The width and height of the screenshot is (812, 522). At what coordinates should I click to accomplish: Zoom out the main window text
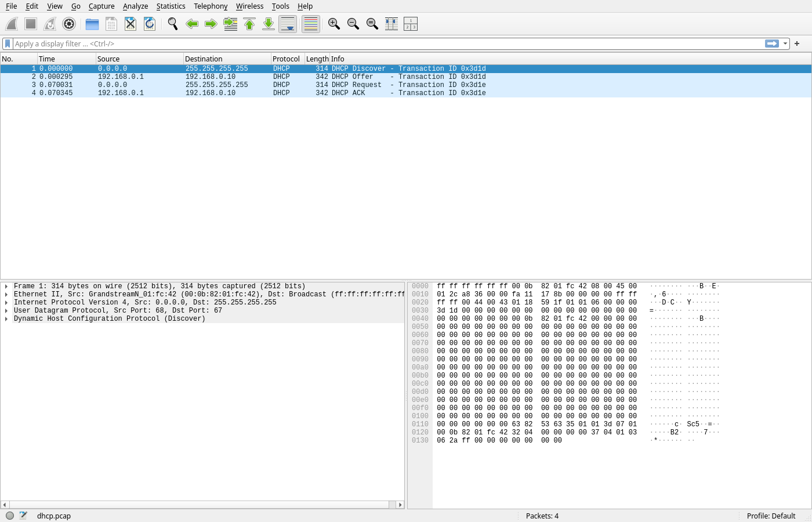(x=353, y=24)
